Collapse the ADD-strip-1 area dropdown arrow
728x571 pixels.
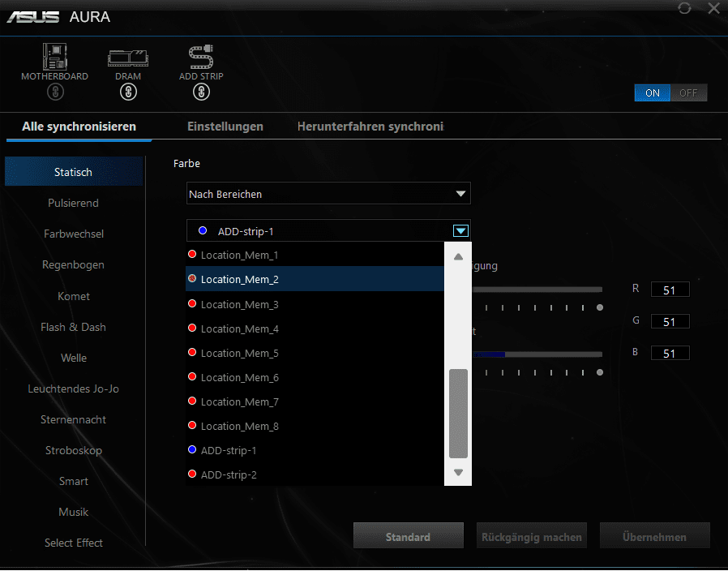(460, 230)
